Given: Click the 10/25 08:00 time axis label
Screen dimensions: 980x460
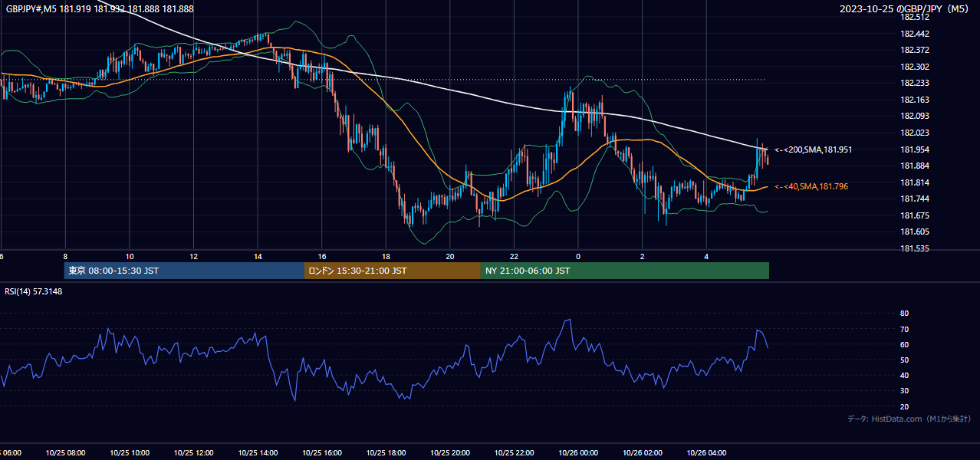Looking at the screenshot, I should [65, 453].
